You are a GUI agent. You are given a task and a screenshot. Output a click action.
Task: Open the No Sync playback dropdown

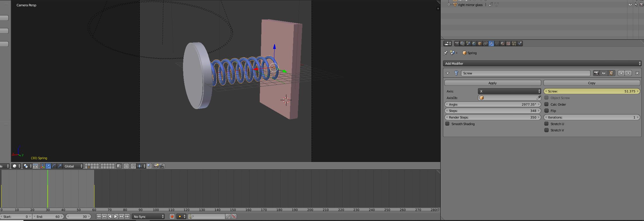pyautogui.click(x=148, y=216)
